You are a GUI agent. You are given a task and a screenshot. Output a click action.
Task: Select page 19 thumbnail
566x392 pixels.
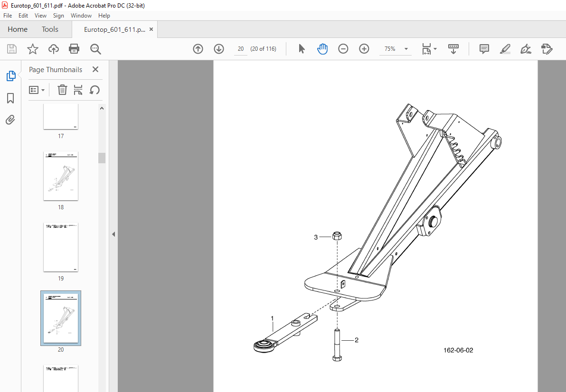(x=61, y=247)
